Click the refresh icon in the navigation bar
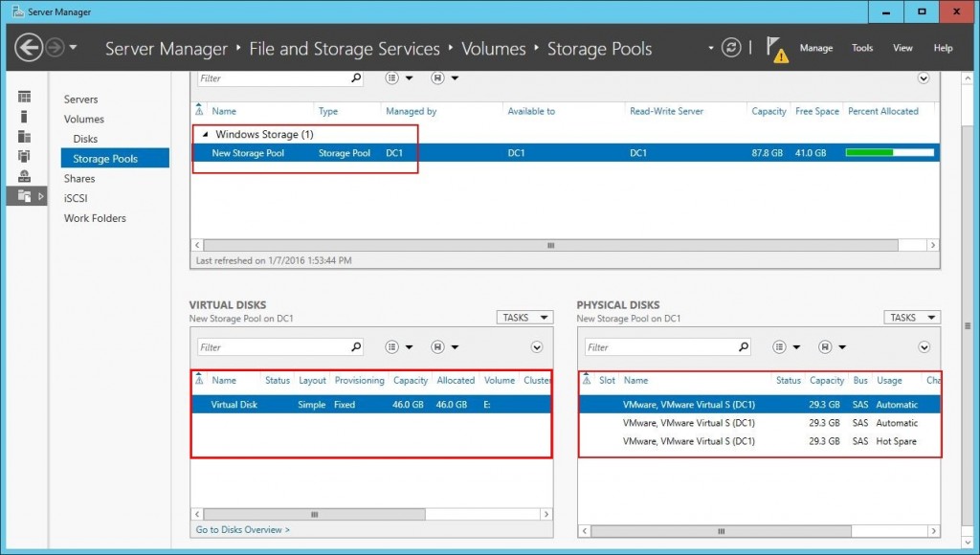This screenshot has height=555, width=980. point(729,47)
